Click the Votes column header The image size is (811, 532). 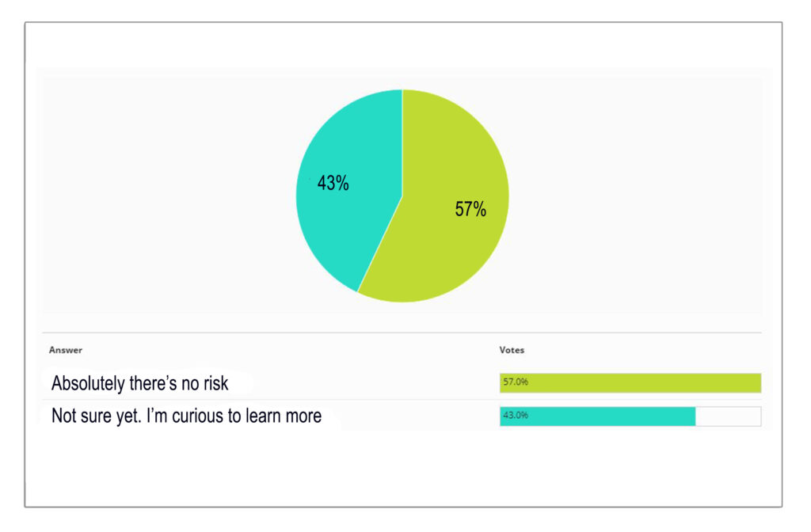[512, 350]
